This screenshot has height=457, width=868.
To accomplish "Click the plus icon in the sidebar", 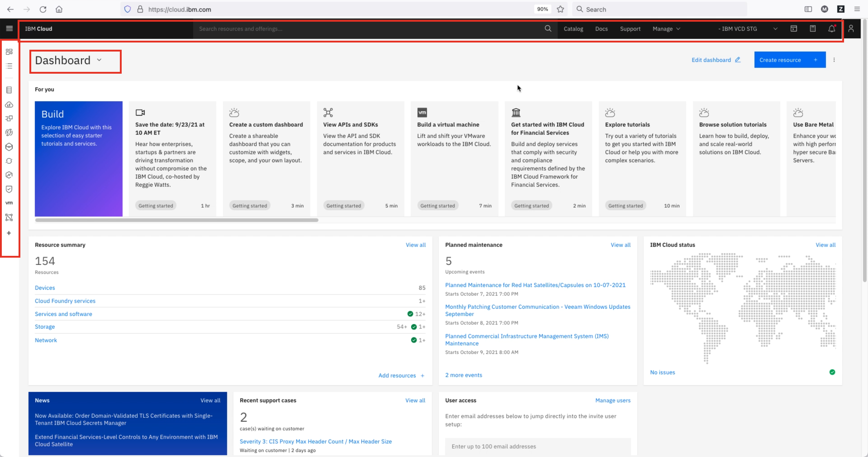I will [x=9, y=233].
